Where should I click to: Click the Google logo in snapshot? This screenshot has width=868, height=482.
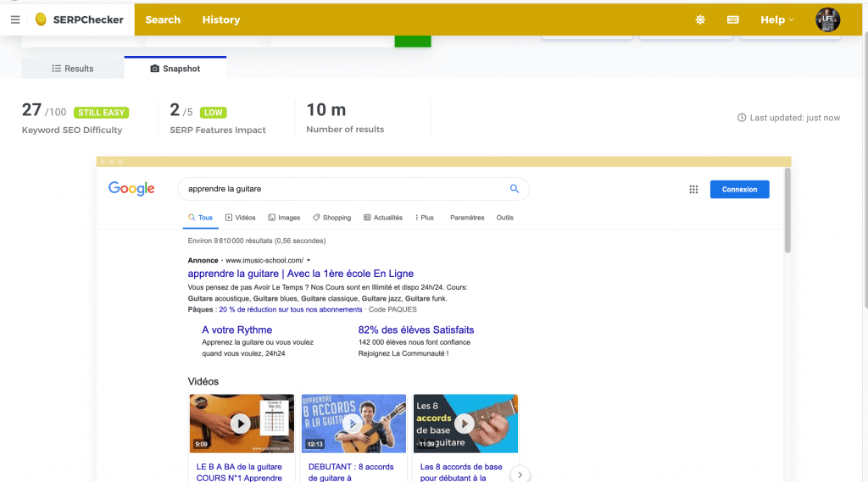(x=131, y=189)
